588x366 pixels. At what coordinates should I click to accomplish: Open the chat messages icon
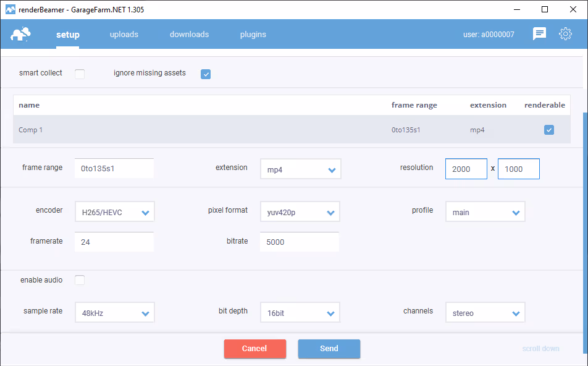coord(539,34)
